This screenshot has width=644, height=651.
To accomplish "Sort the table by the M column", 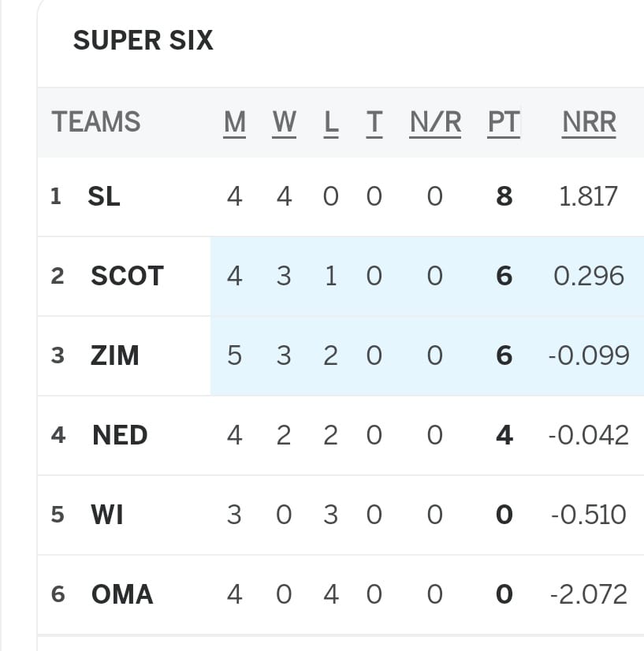I will (x=233, y=122).
